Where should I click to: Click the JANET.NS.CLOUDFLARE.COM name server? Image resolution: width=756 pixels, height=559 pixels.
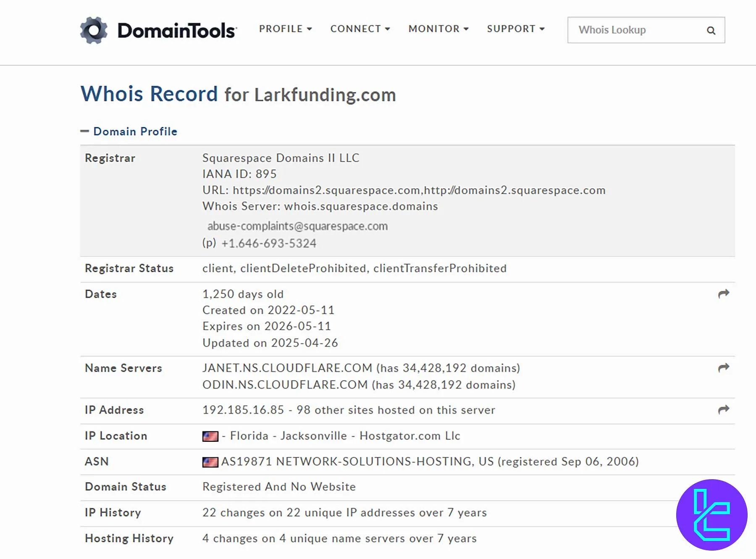coord(287,368)
